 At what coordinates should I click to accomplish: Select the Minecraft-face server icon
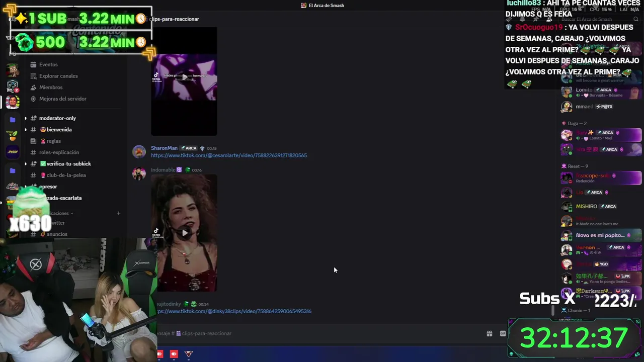(13, 69)
